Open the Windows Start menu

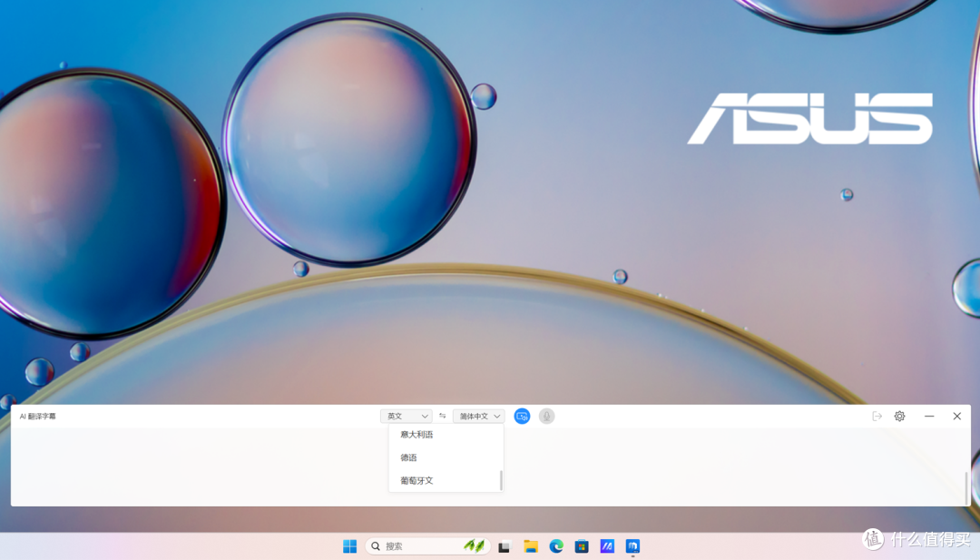pos(349,546)
